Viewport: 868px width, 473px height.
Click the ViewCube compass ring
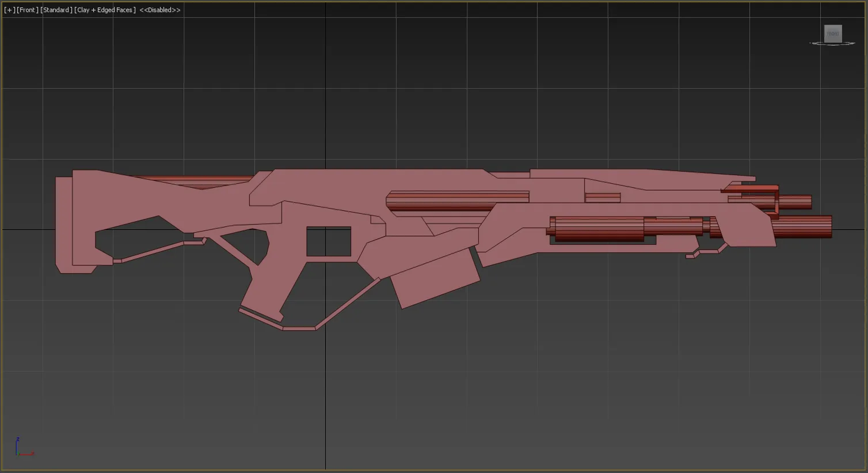click(x=832, y=43)
